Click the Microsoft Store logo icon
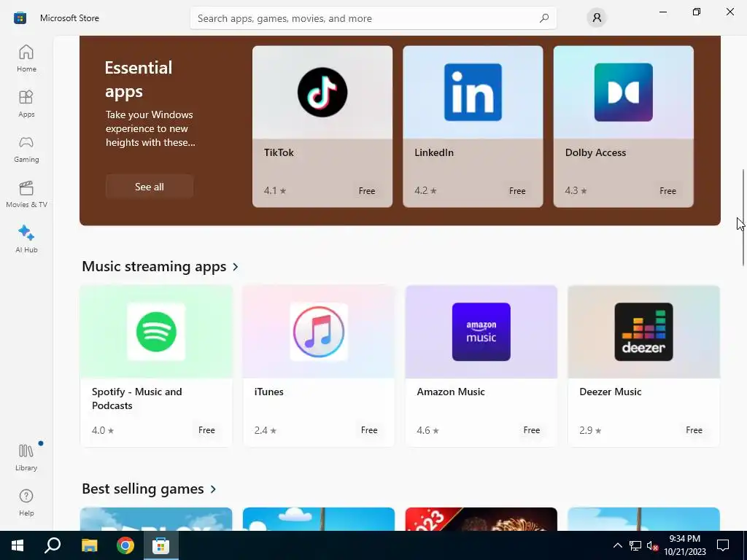This screenshot has height=560, width=747. coord(20,18)
